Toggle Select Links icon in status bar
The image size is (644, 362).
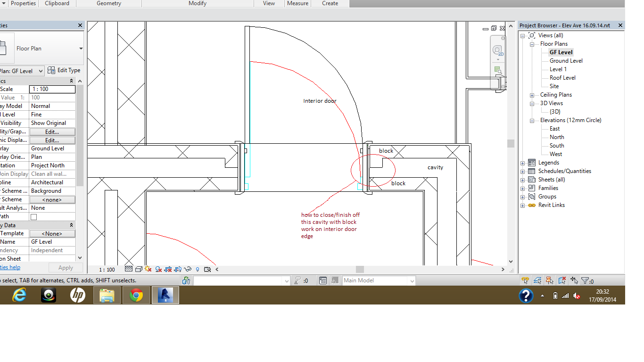[525, 280]
